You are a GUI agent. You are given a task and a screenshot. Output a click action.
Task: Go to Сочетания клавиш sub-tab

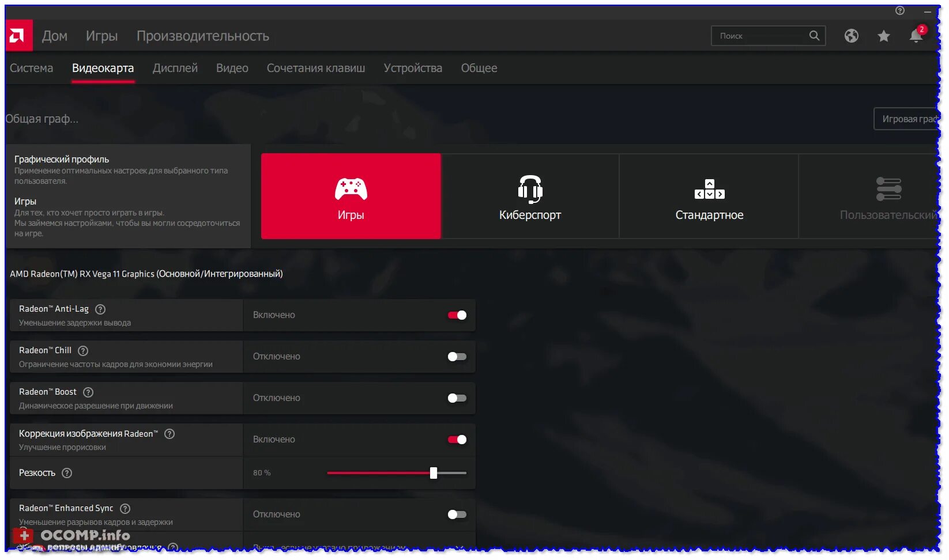(316, 68)
